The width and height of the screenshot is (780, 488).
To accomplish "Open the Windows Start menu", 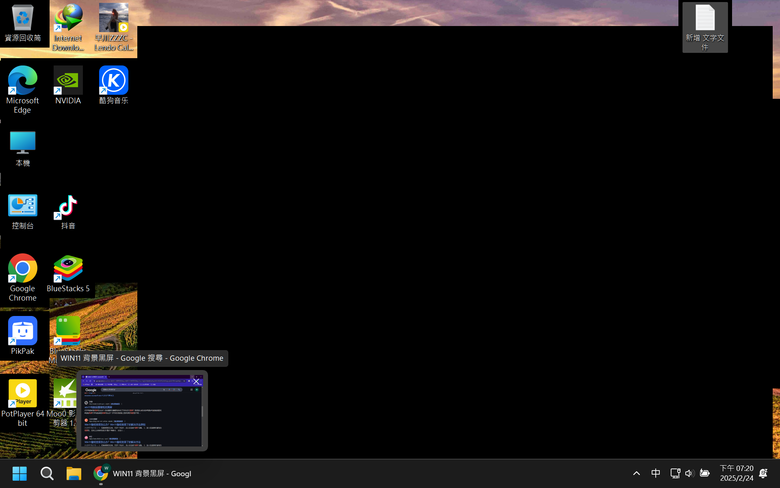I will [x=19, y=474].
